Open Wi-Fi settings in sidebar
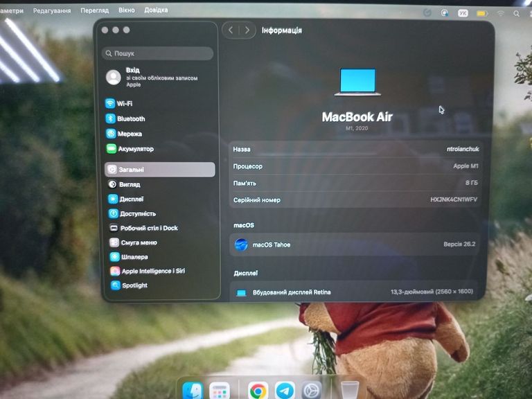 pos(119,103)
